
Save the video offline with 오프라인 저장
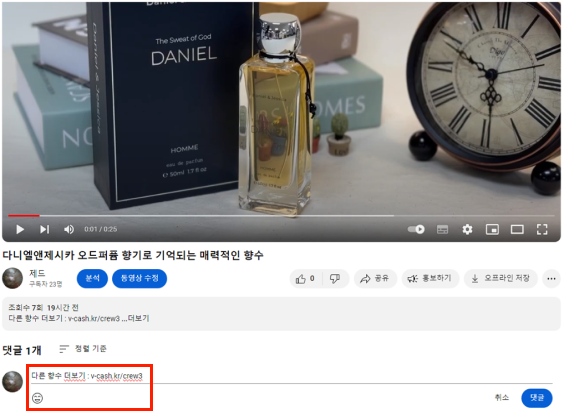tap(501, 278)
